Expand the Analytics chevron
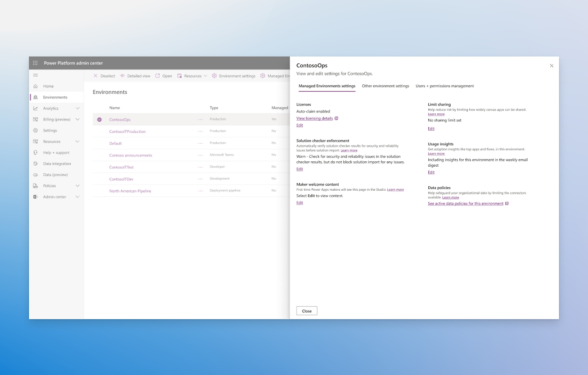588x375 pixels. point(77,108)
